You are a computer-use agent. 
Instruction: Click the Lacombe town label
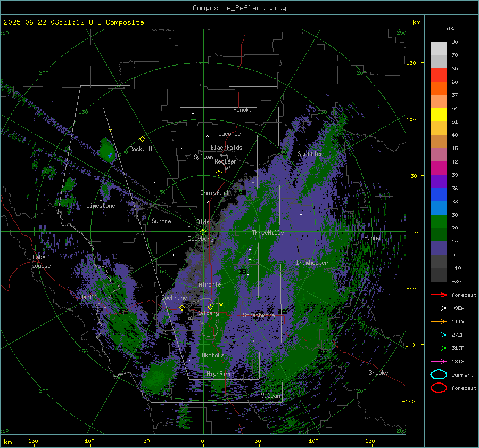229,134
